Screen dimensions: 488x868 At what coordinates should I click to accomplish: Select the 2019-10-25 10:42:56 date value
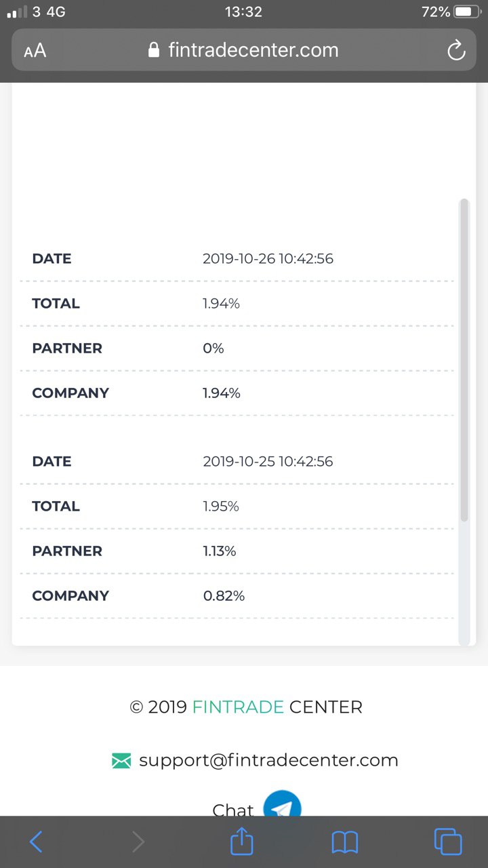click(x=268, y=461)
